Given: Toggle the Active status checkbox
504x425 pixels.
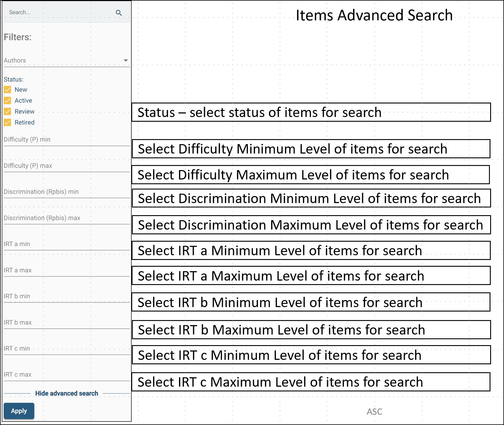Looking at the screenshot, I should coord(8,101).
